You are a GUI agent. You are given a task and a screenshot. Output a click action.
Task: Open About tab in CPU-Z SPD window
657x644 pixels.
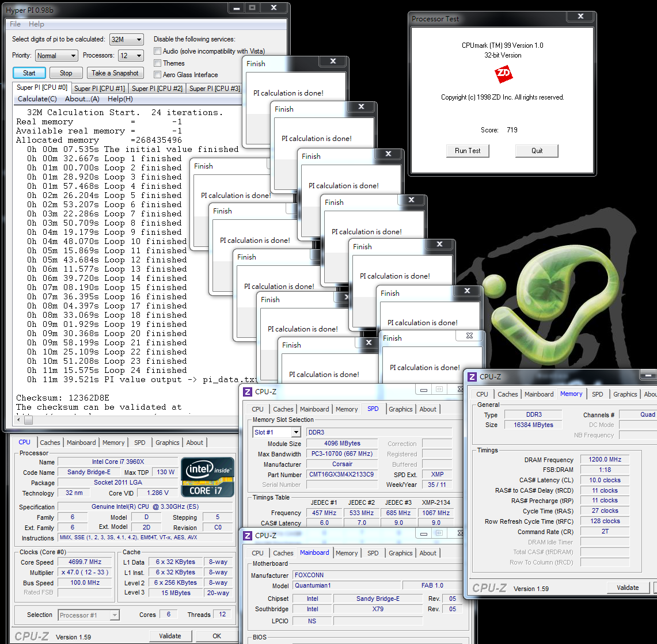428,409
